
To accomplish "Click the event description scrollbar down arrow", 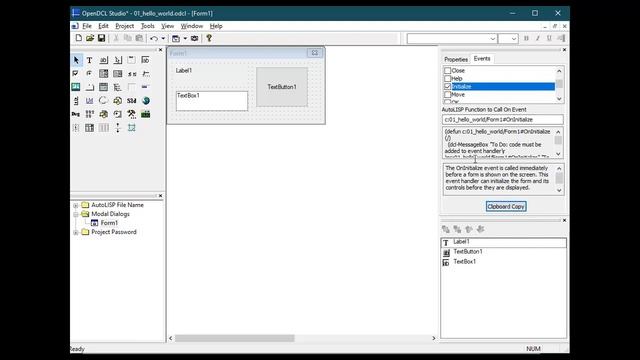I will coord(559,191).
